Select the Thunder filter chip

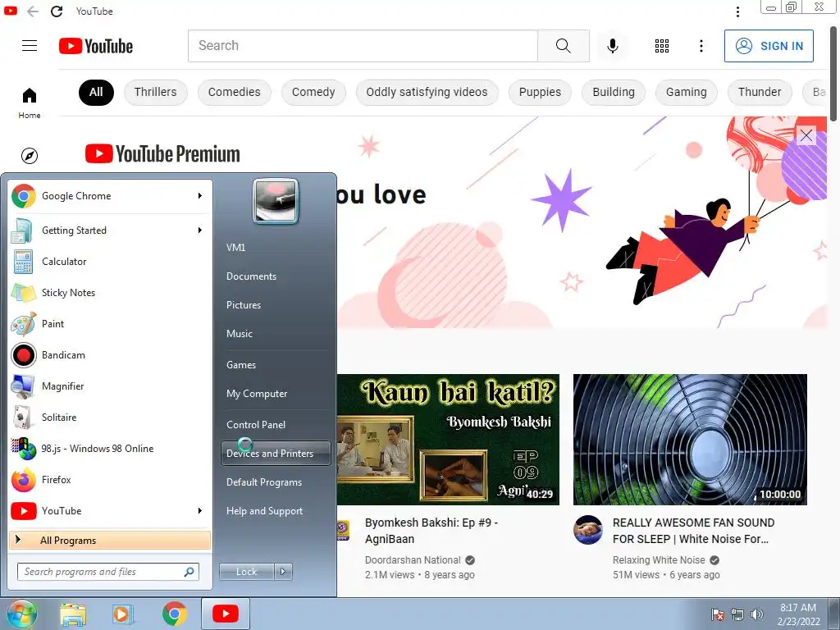760,92
